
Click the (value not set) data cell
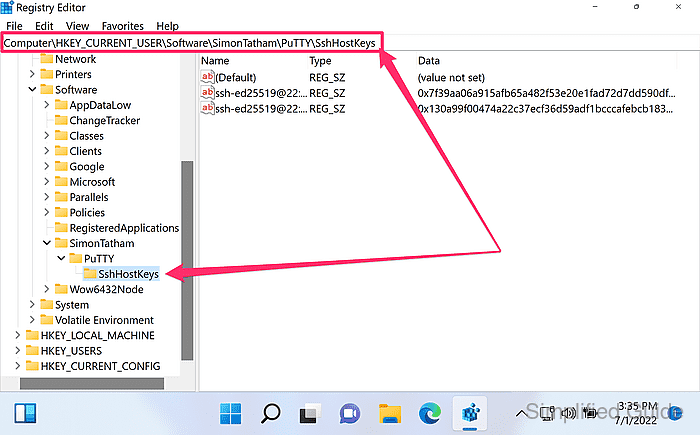[451, 78]
